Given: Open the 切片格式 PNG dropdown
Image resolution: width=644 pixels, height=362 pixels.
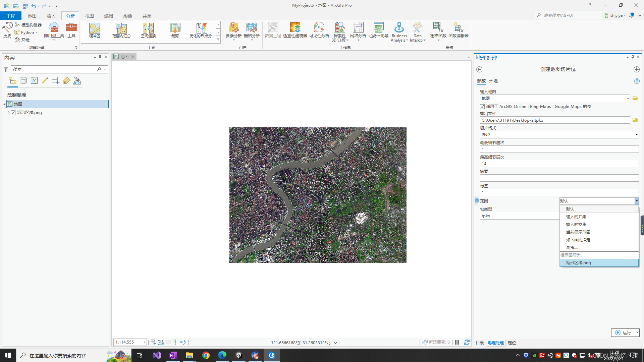Looking at the screenshot, I should click(x=636, y=134).
